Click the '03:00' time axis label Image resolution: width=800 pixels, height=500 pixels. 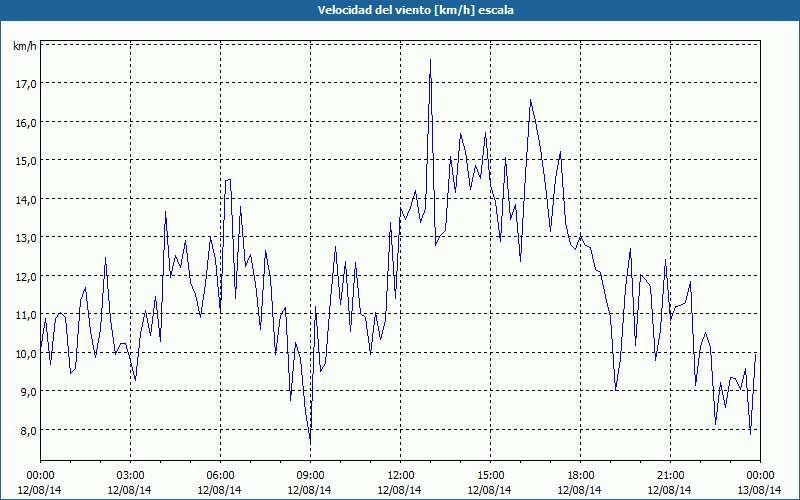[x=130, y=476]
